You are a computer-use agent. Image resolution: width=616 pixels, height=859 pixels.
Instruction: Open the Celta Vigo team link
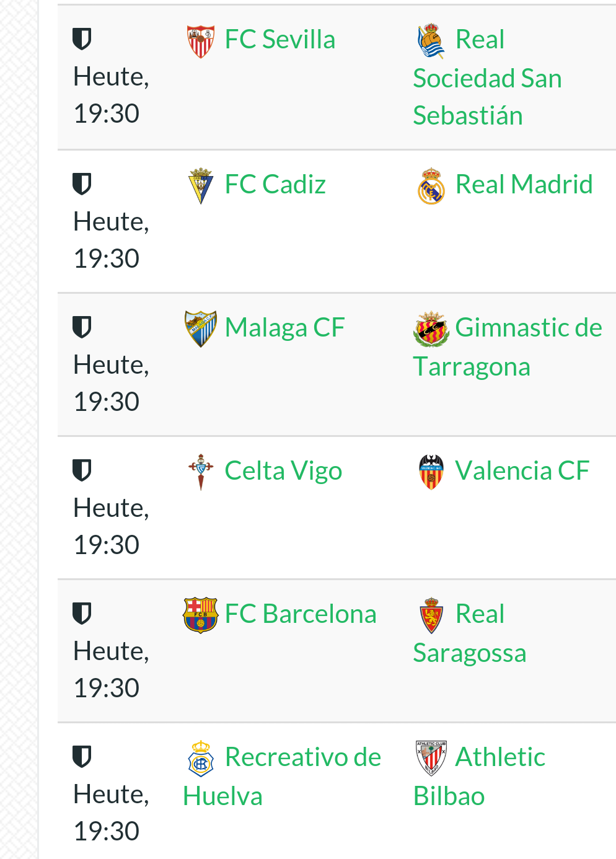(x=283, y=471)
